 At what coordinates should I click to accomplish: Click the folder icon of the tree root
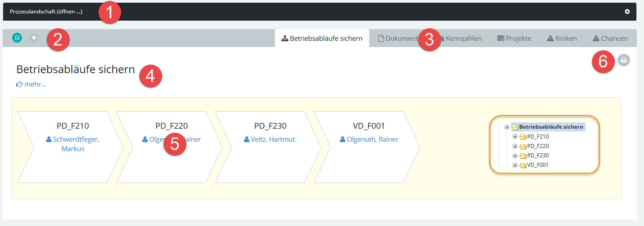(515, 127)
